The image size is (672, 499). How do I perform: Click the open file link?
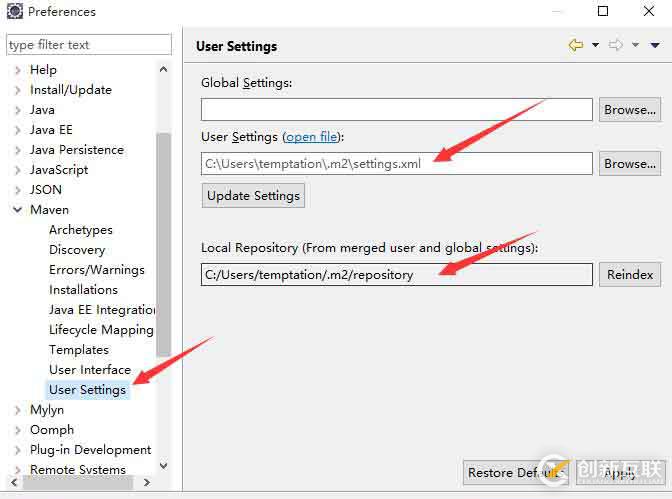(312, 137)
